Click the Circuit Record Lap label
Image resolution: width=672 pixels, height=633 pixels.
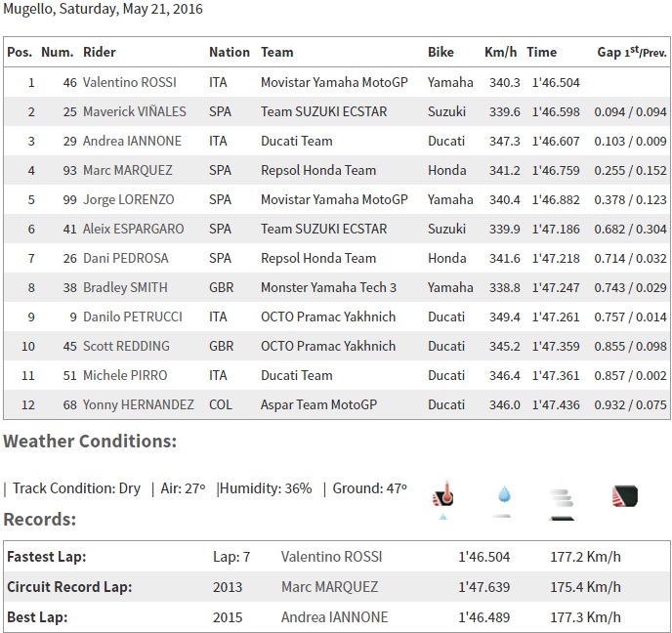pyautogui.click(x=69, y=587)
